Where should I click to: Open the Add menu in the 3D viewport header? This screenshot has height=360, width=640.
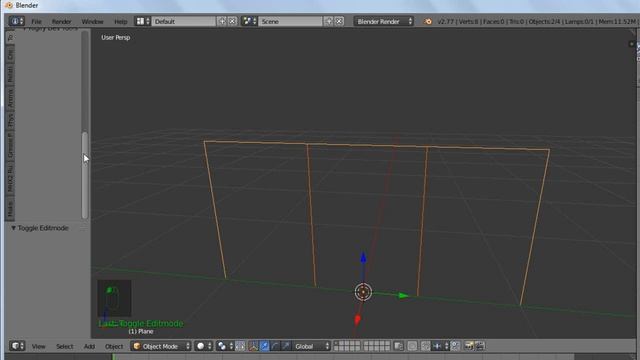pos(89,346)
